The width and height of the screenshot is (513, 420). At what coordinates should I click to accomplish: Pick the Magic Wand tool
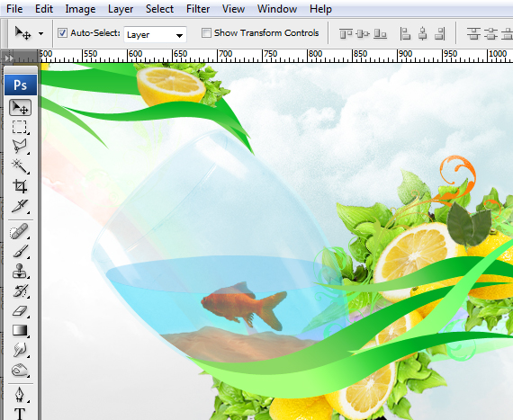(20, 166)
